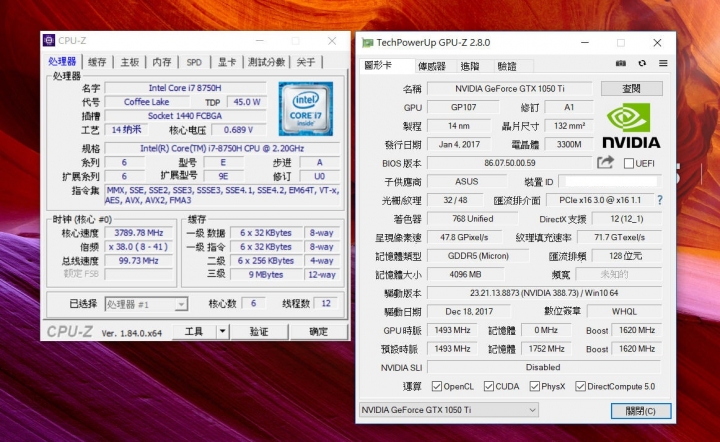The width and height of the screenshot is (720, 442).
Task: Open the dropdown arrow next to 工具 button
Action: click(222, 331)
